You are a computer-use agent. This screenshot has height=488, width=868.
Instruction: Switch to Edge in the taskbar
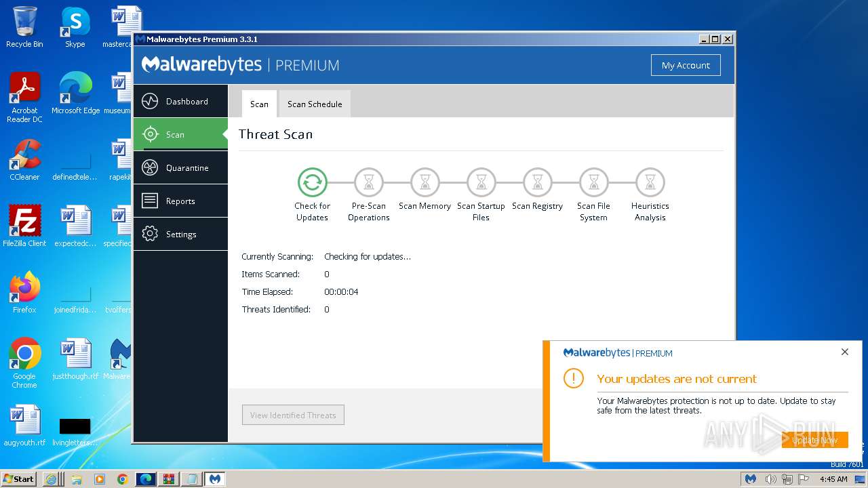146,479
